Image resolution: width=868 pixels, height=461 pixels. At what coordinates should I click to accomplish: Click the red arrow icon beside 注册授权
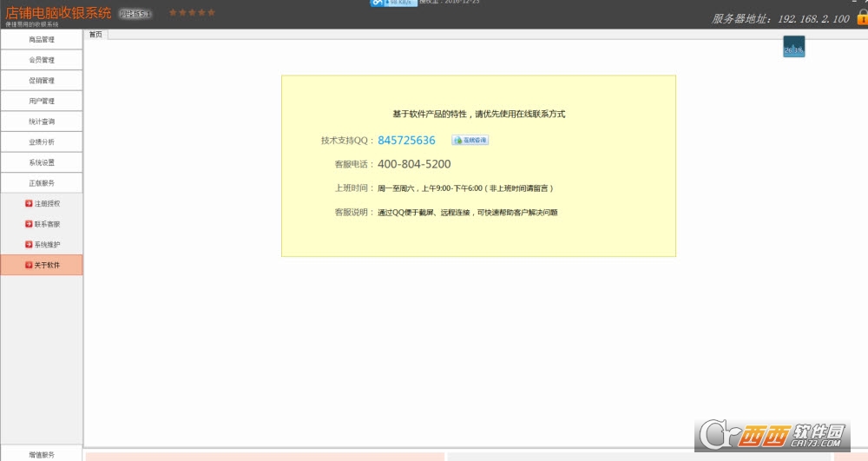[x=29, y=204]
